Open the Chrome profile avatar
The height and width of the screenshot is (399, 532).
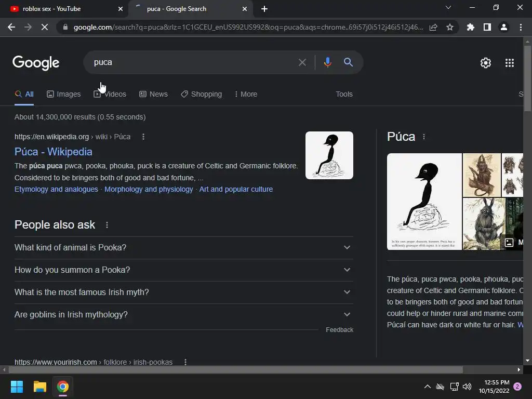click(x=504, y=27)
